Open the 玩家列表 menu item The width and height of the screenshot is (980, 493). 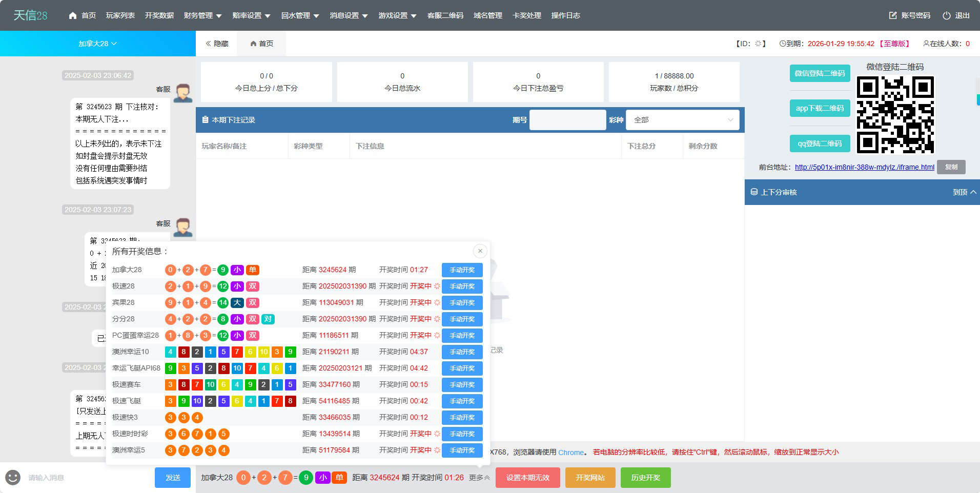pyautogui.click(x=120, y=15)
